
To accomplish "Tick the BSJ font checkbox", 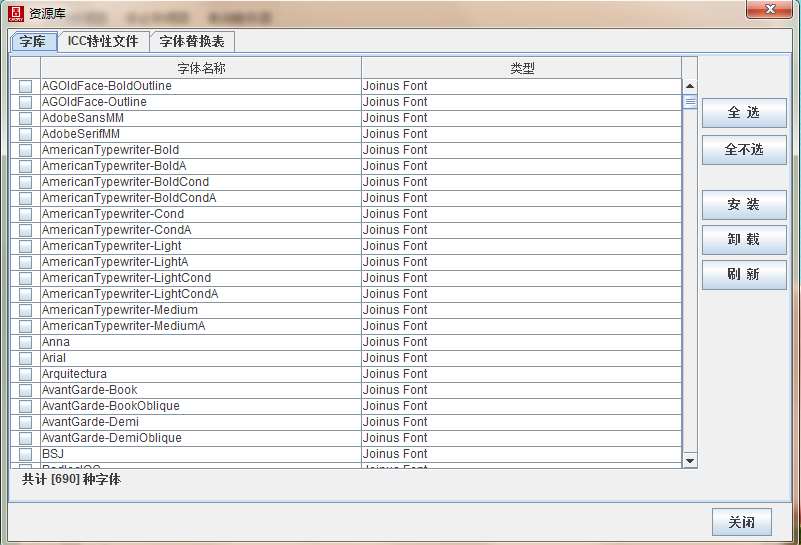I will (x=26, y=455).
